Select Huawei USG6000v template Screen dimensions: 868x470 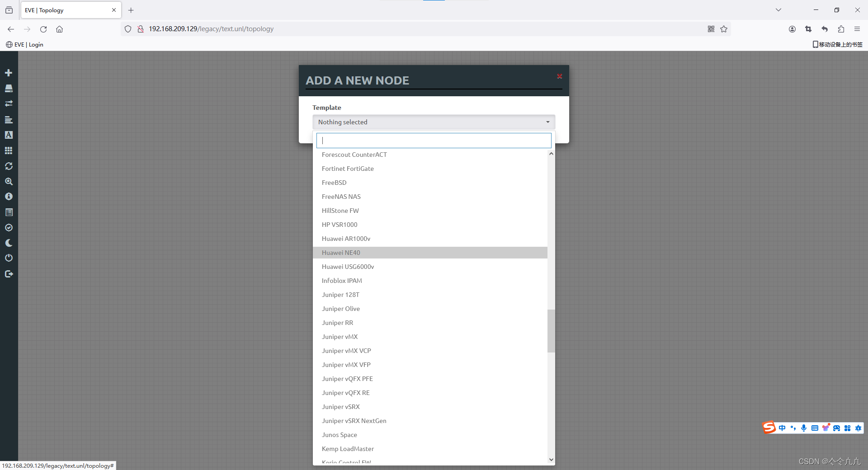click(x=430, y=267)
